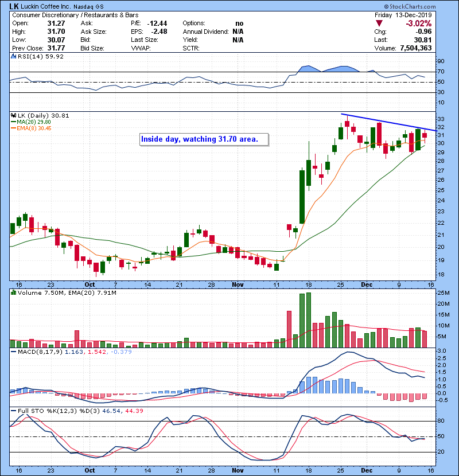Click the blue descending trendline on price chart
The width and height of the screenshot is (459, 476).
389,122
